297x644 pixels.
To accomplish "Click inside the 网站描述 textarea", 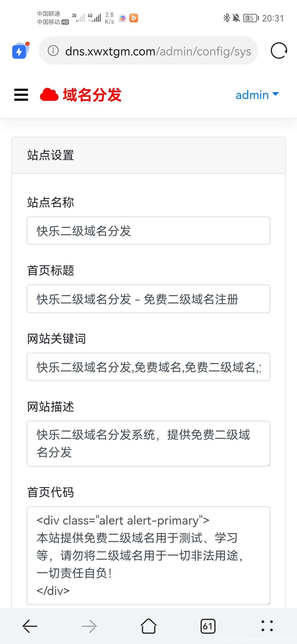I will click(148, 443).
